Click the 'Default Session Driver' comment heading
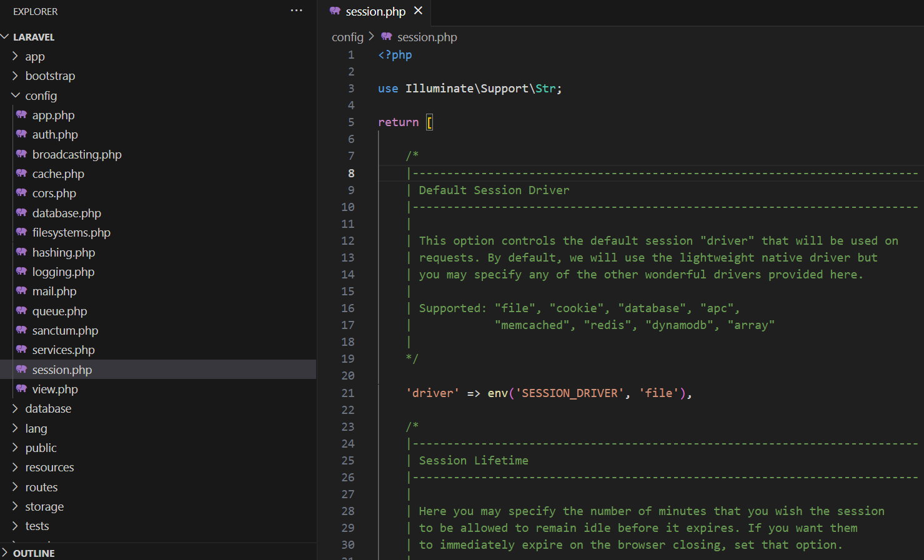Viewport: 924px width, 560px height. pos(494,190)
